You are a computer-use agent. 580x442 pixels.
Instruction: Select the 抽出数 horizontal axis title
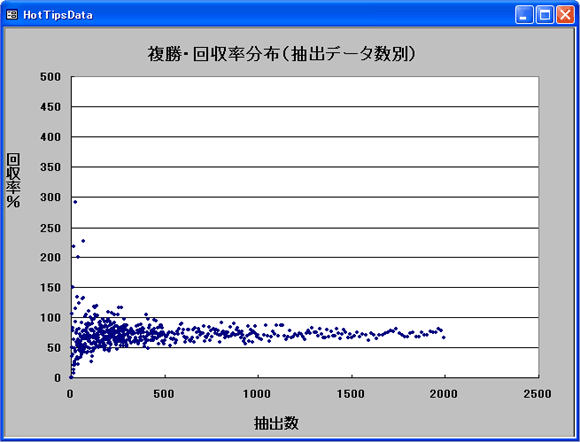(276, 423)
